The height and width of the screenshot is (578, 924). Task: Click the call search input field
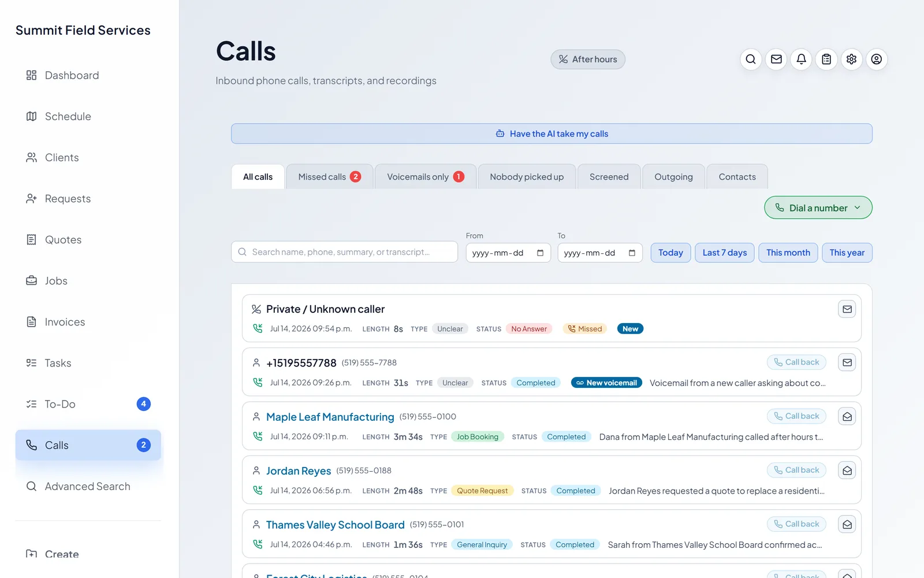345,252
